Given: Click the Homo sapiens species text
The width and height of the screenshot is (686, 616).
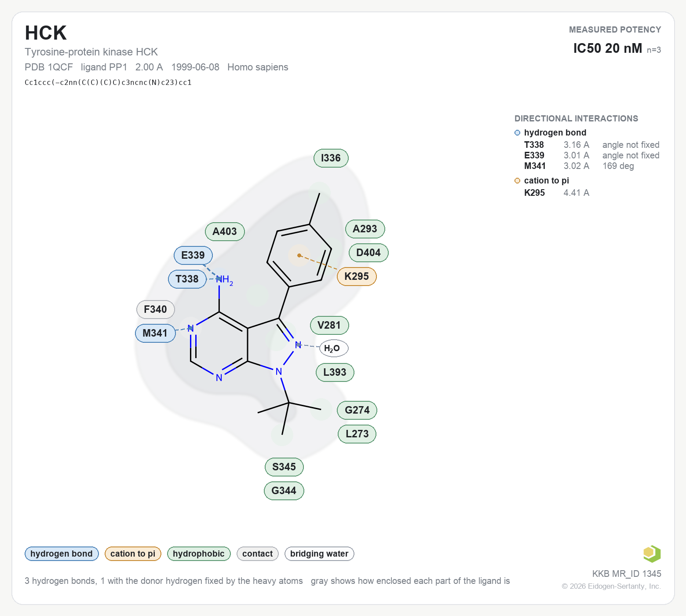Looking at the screenshot, I should point(258,67).
